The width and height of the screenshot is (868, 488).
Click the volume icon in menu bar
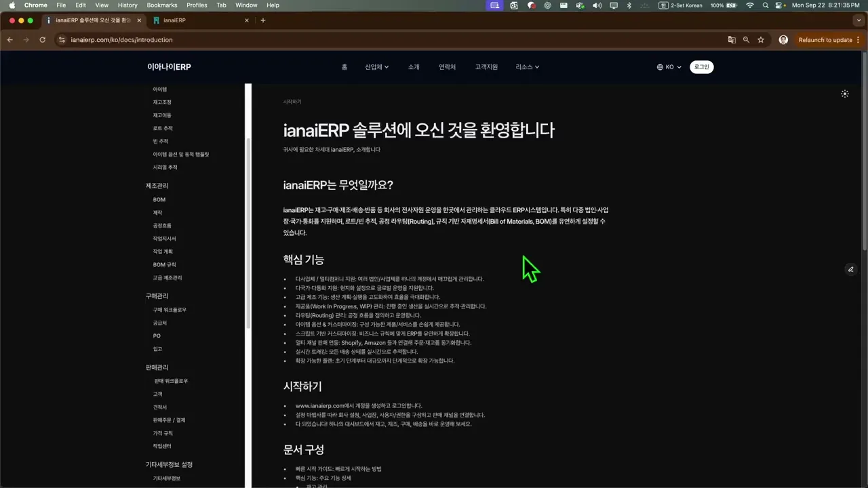tap(597, 5)
